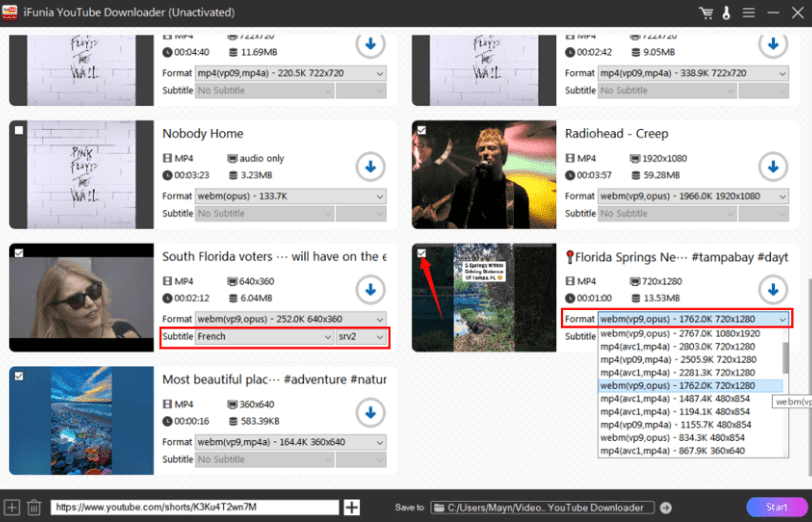Screen dimensions: 812x522
Task: Click download arrow for Most beautiful place video
Action: [370, 412]
